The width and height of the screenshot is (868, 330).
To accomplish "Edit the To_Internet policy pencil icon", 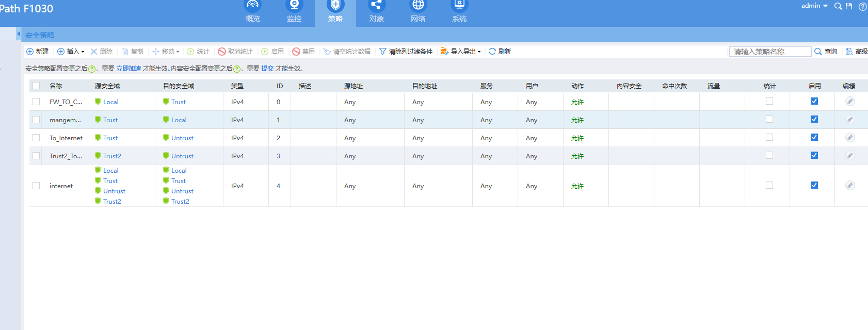I will click(x=850, y=138).
